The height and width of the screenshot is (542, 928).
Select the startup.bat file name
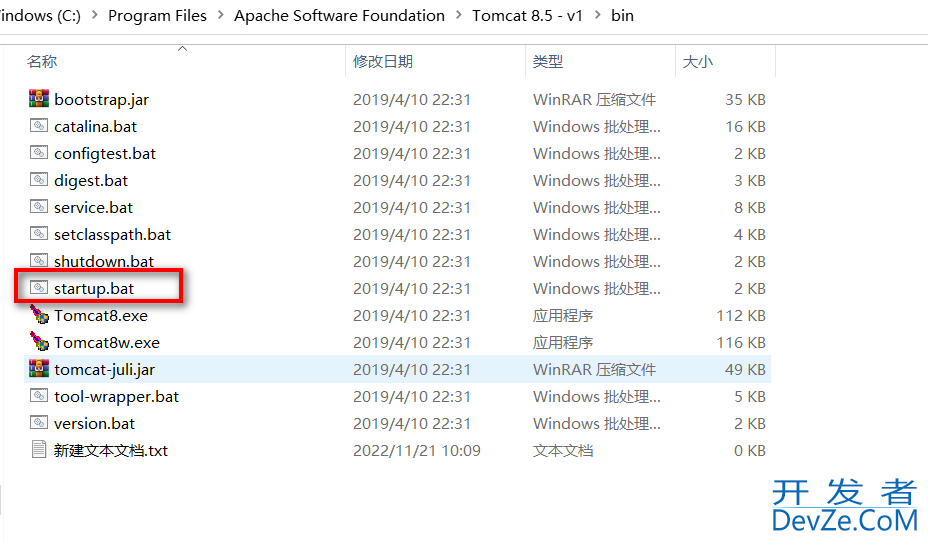tap(94, 289)
